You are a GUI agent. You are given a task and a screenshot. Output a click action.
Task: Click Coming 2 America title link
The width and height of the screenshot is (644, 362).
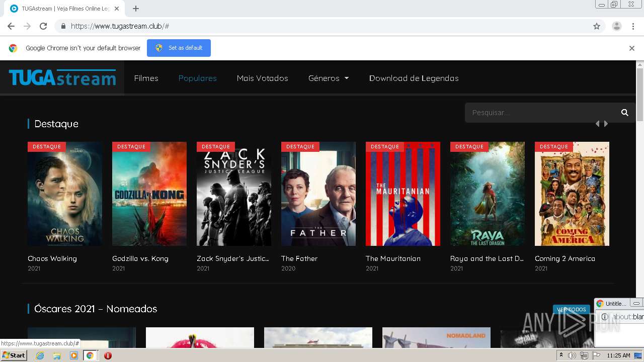click(x=565, y=258)
